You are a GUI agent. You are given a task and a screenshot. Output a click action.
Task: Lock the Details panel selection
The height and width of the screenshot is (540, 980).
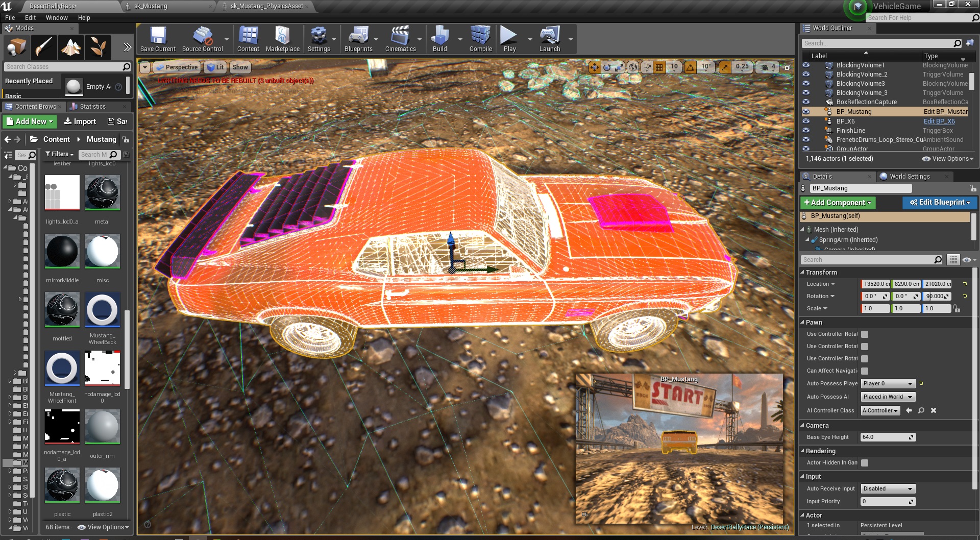(973, 188)
